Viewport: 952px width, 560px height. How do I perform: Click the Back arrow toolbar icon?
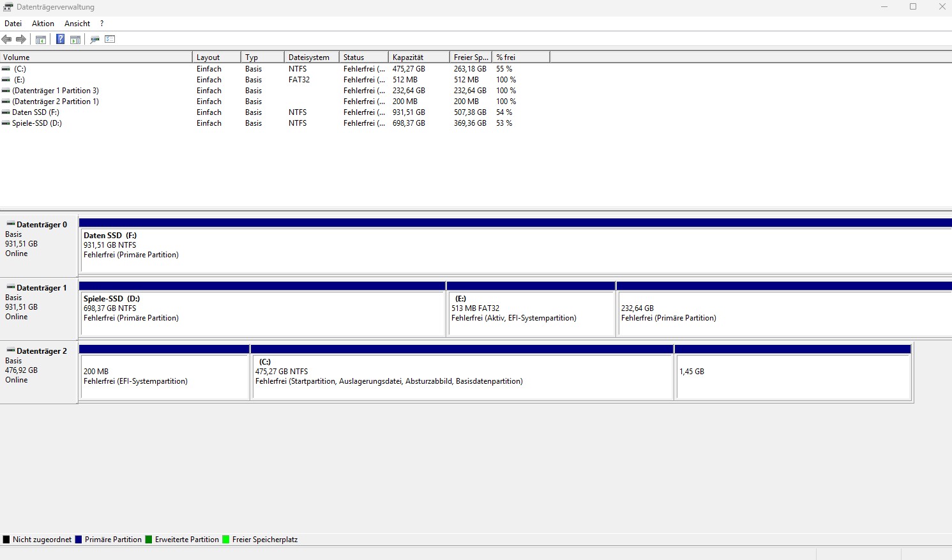tap(7, 40)
